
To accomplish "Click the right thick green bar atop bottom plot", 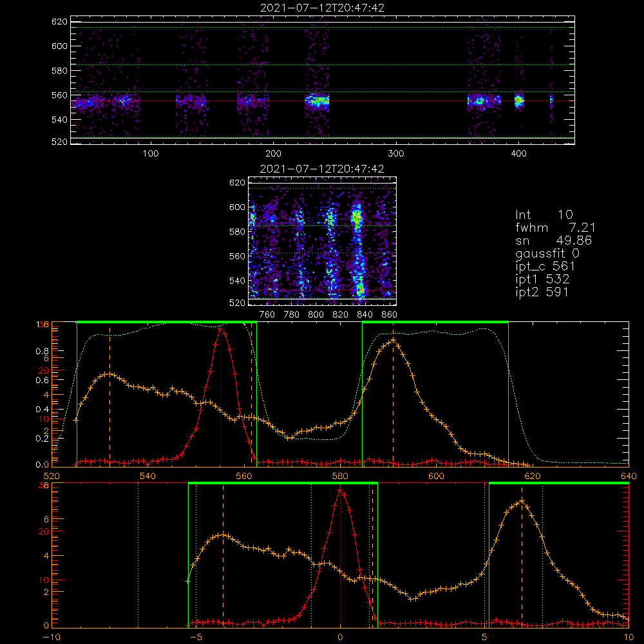I will [559, 483].
